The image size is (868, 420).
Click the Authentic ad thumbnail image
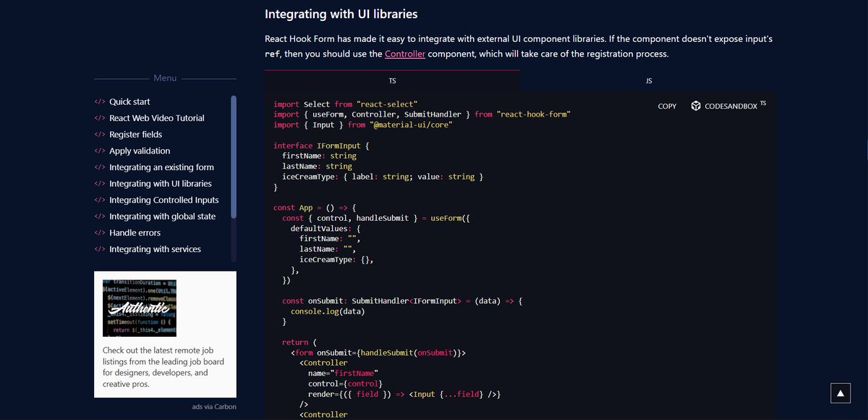[140, 308]
